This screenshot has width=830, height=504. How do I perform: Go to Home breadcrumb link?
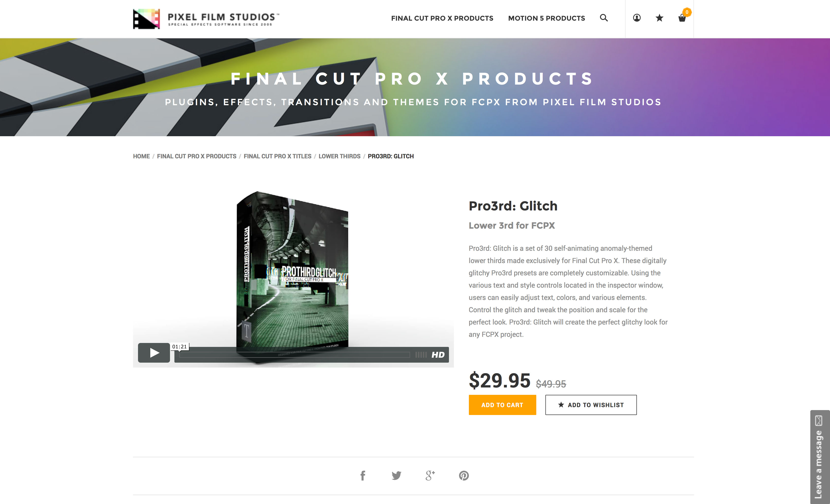[141, 156]
